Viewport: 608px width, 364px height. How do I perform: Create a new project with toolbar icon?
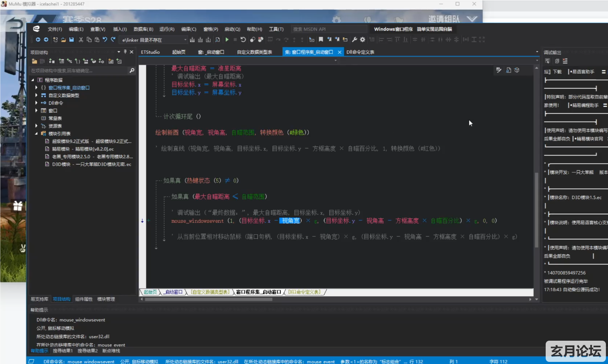click(55, 39)
